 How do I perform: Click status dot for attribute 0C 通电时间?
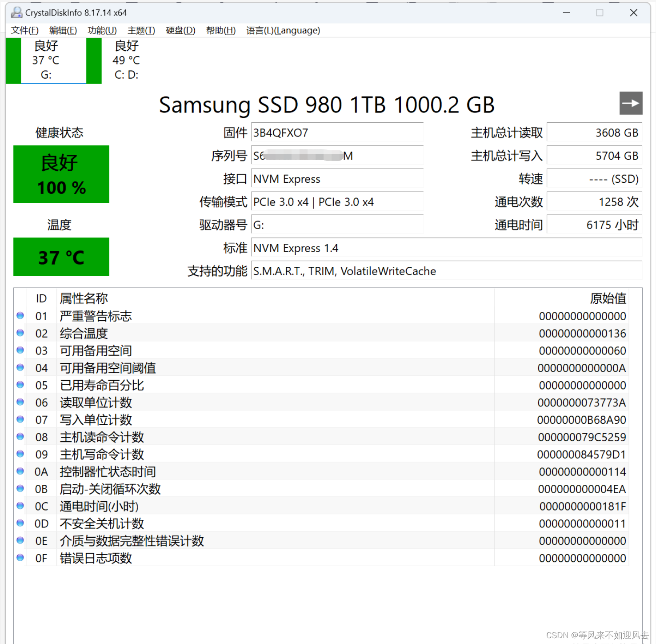[x=20, y=506]
